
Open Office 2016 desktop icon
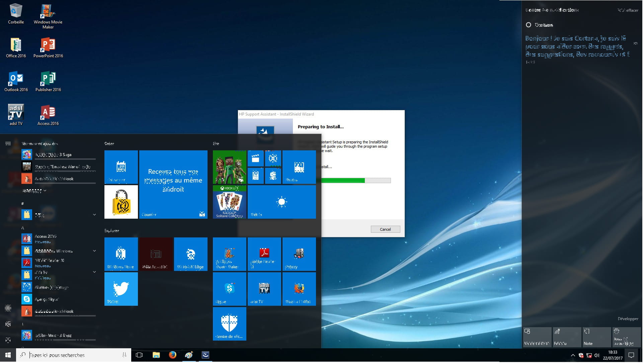(16, 48)
